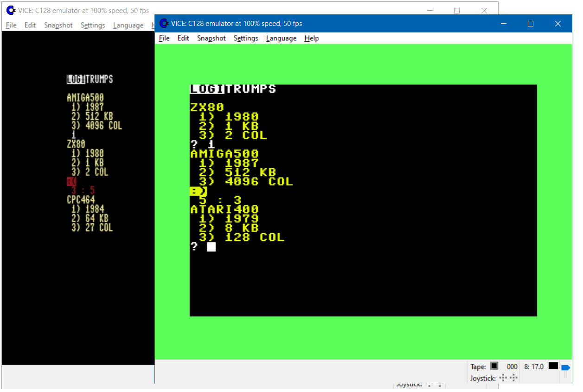Open the Language menu in the background window
Image resolution: width=583 pixels, height=392 pixels.
click(128, 25)
